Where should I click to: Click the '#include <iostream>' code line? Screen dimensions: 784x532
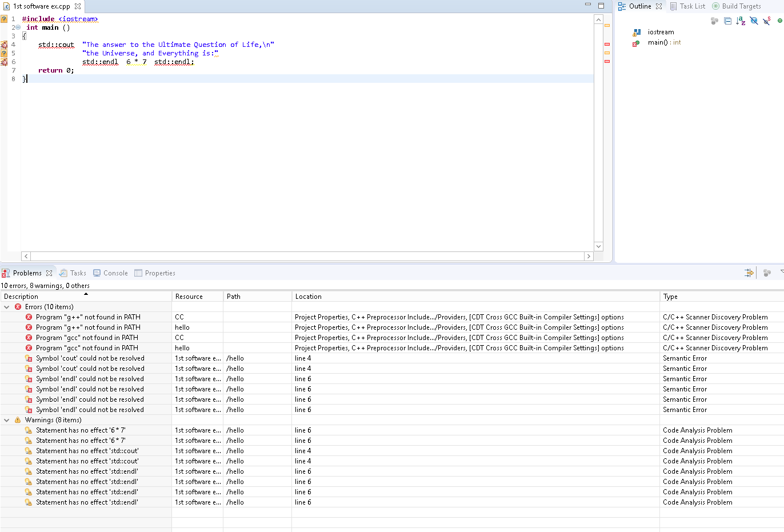click(60, 19)
